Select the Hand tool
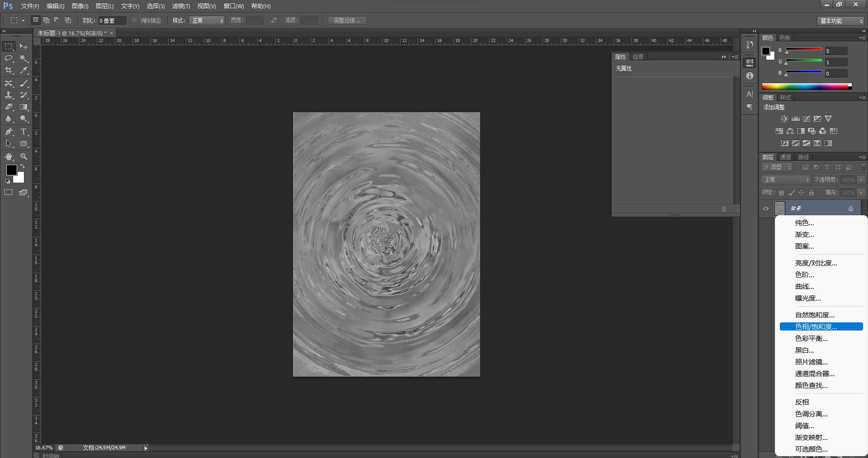Image resolution: width=868 pixels, height=458 pixels. tap(9, 156)
